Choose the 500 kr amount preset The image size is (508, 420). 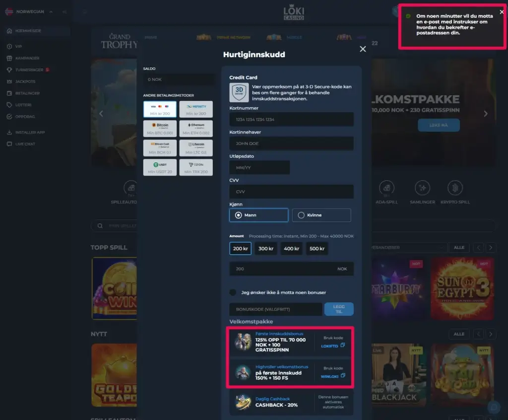pyautogui.click(x=317, y=248)
